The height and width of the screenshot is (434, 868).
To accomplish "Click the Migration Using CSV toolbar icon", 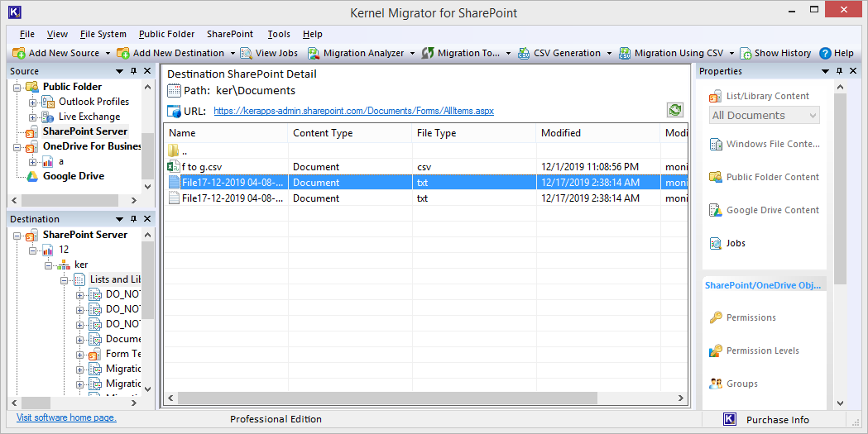I will click(x=625, y=53).
